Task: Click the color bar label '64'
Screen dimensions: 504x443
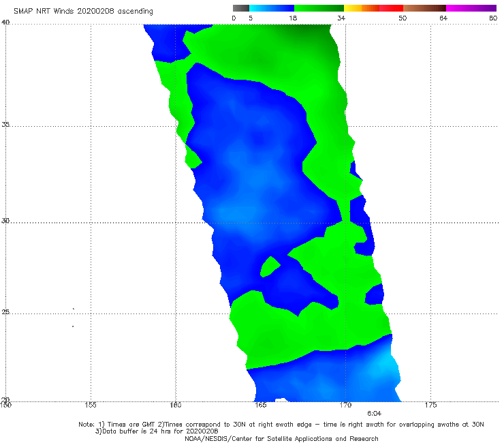Action: coord(443,18)
